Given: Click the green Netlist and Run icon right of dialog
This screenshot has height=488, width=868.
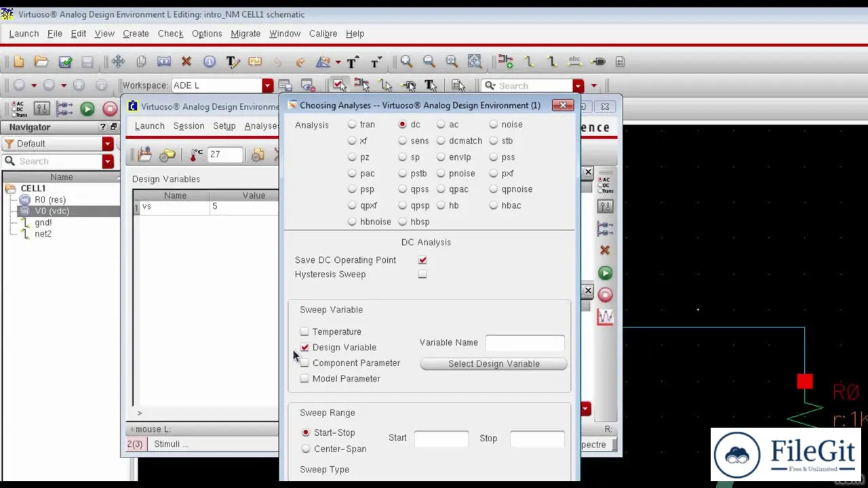Looking at the screenshot, I should tap(605, 273).
